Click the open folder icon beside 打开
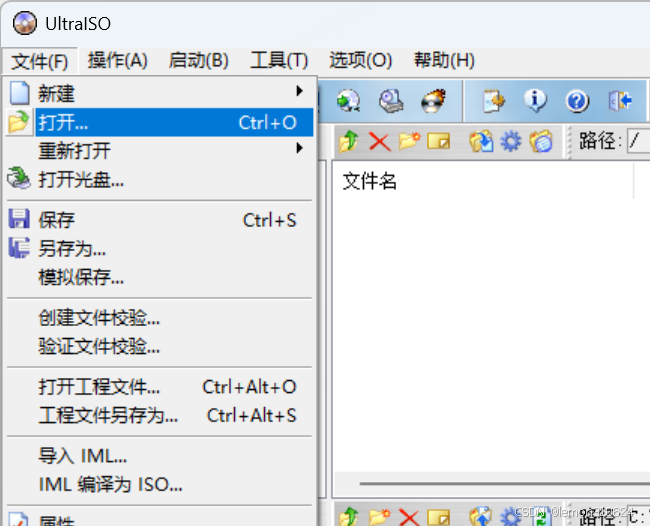This screenshot has height=526, width=650. 19,122
